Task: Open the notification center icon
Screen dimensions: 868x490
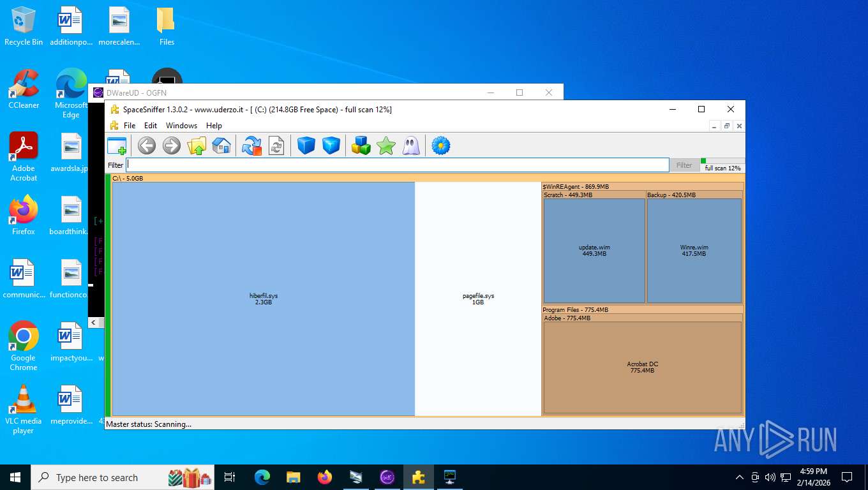Action: (x=847, y=477)
